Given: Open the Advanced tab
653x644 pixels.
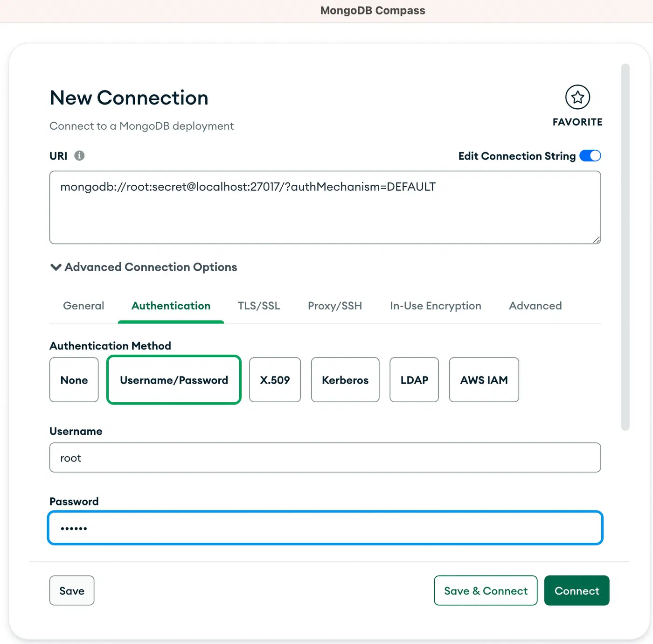Looking at the screenshot, I should click(535, 306).
